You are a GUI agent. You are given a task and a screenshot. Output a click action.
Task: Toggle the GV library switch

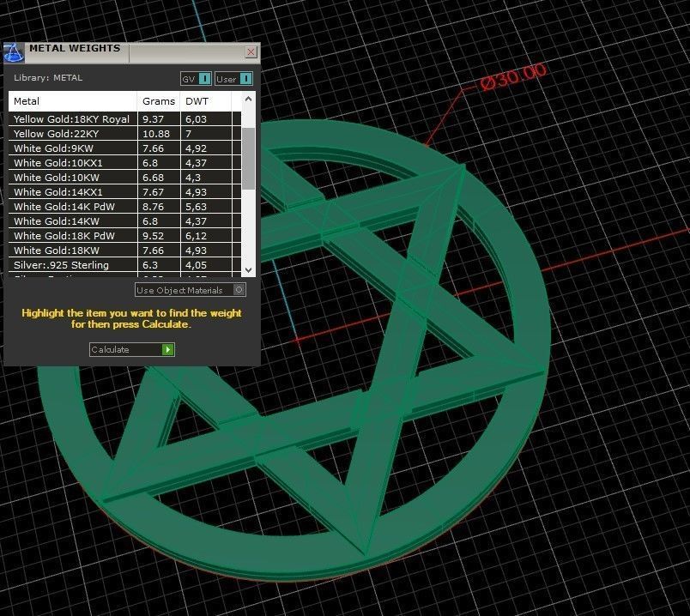coord(196,79)
